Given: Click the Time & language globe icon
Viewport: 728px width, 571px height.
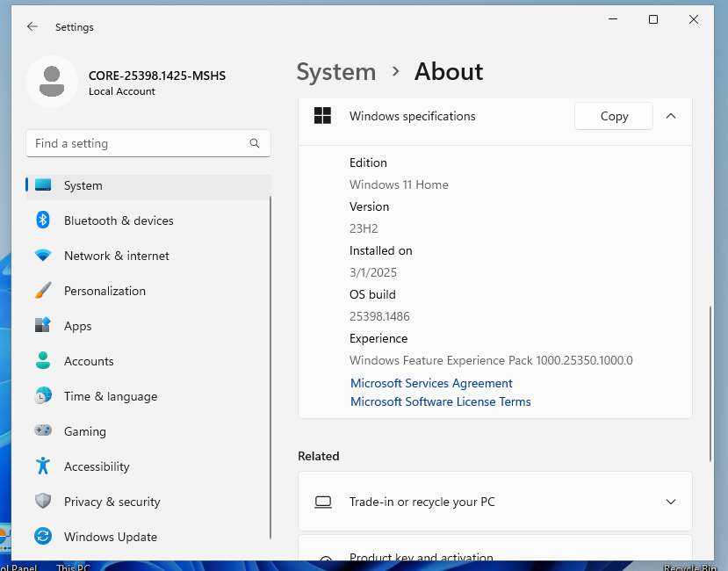Looking at the screenshot, I should pos(43,396).
